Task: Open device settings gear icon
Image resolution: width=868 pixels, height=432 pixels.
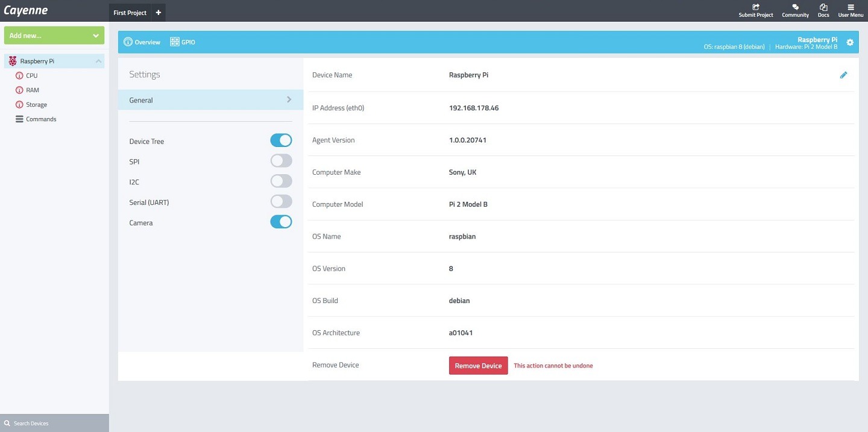Action: coord(850,42)
